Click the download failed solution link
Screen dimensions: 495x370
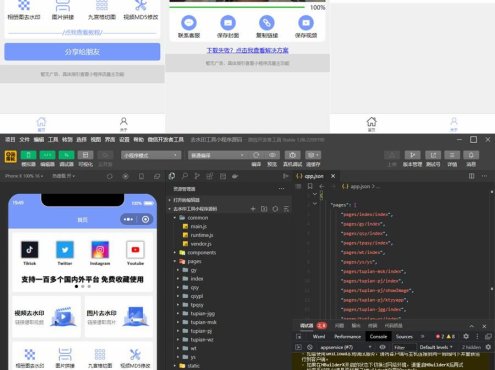[247, 50]
